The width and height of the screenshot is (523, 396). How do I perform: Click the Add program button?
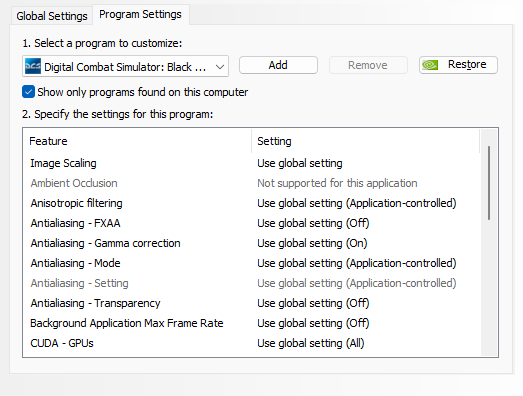point(278,65)
